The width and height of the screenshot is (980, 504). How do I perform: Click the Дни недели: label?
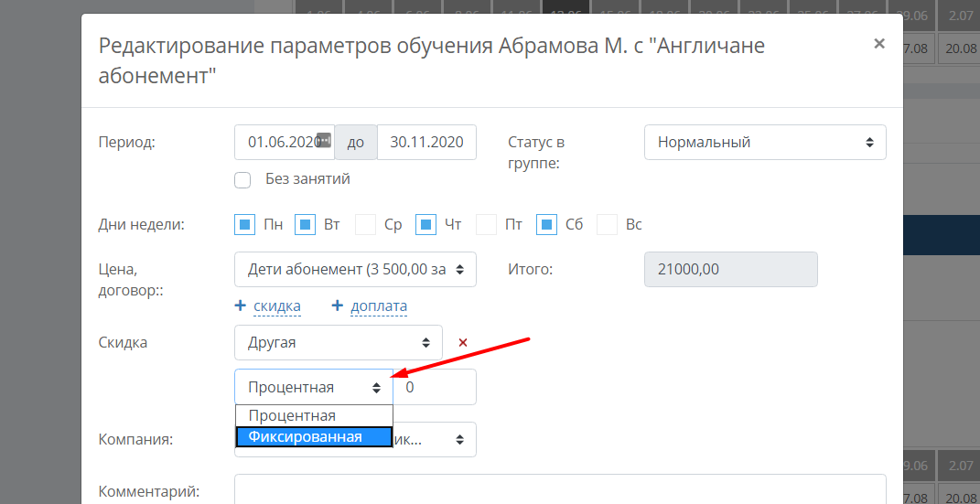141,224
